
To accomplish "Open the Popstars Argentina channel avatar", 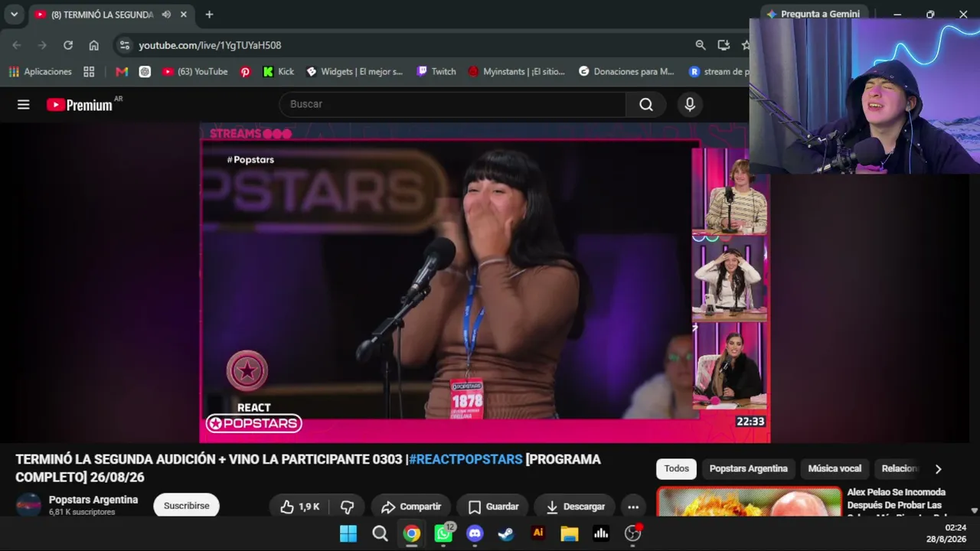I will tap(29, 505).
